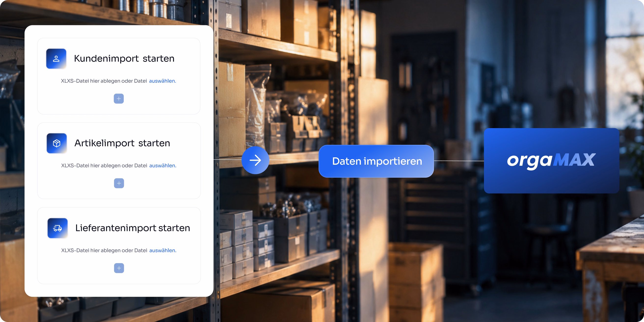Click the orgaMAX logo tile
This screenshot has height=322, width=644.
(x=551, y=161)
